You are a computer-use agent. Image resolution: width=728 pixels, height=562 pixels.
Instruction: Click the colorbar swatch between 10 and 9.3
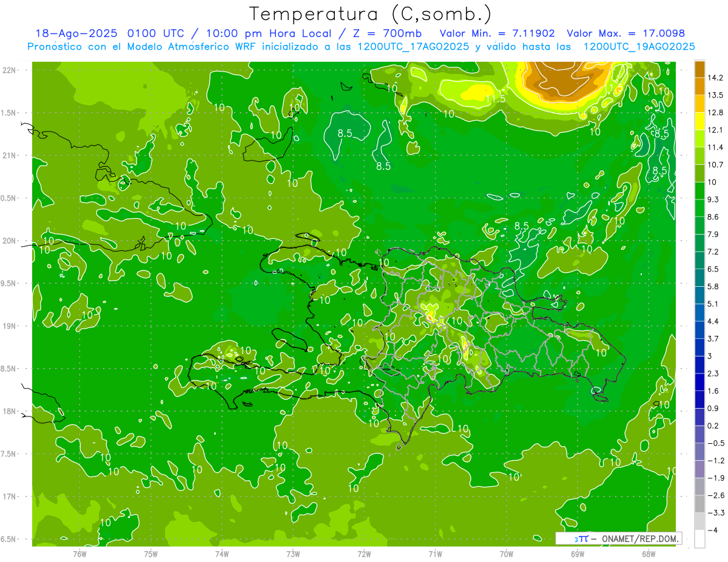pyautogui.click(x=699, y=191)
